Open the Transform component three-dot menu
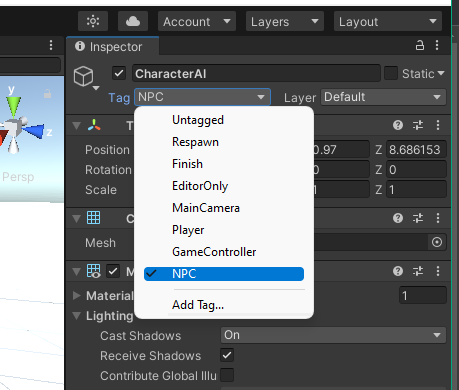459x390 pixels. click(438, 125)
